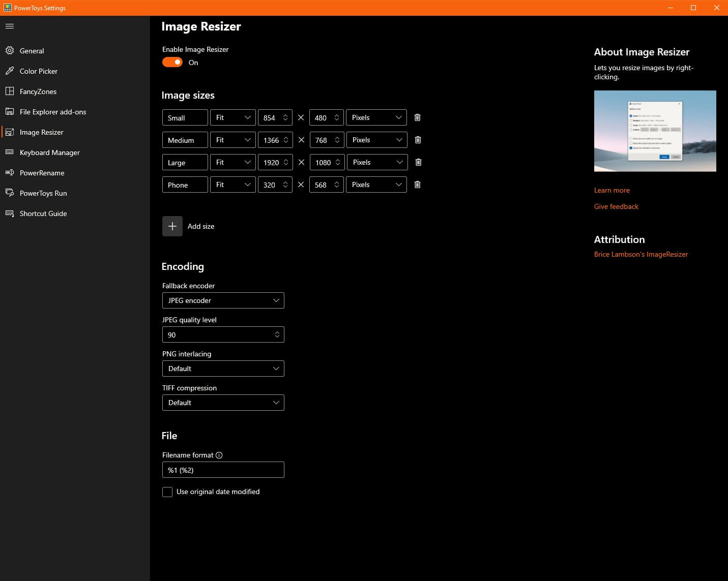Open the TIFF compression dropdown
Image resolution: width=728 pixels, height=581 pixels.
[223, 403]
